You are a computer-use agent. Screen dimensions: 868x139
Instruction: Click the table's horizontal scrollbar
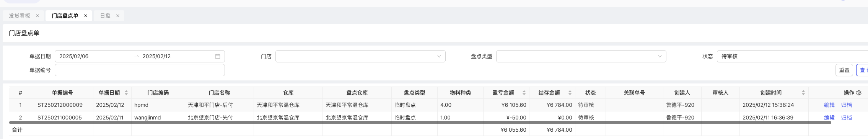coord(420,123)
